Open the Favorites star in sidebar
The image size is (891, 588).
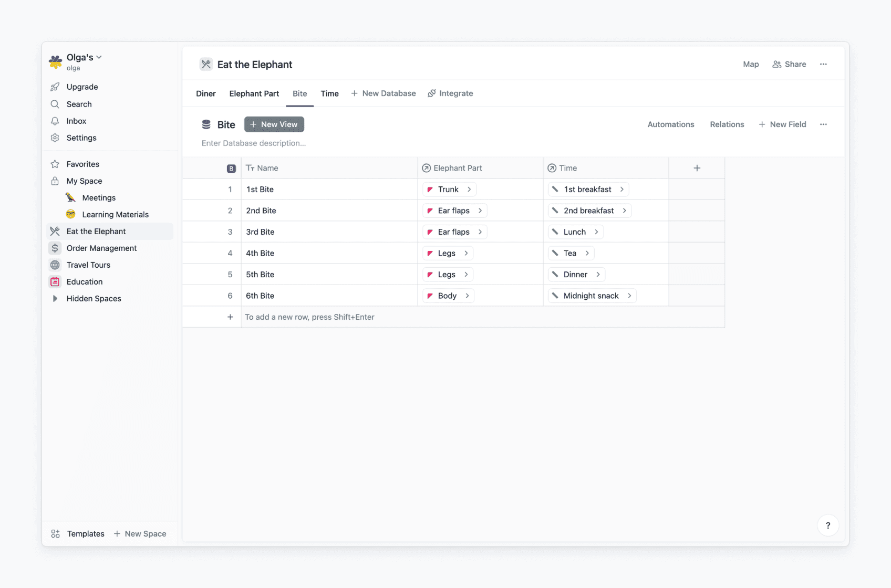click(x=55, y=164)
